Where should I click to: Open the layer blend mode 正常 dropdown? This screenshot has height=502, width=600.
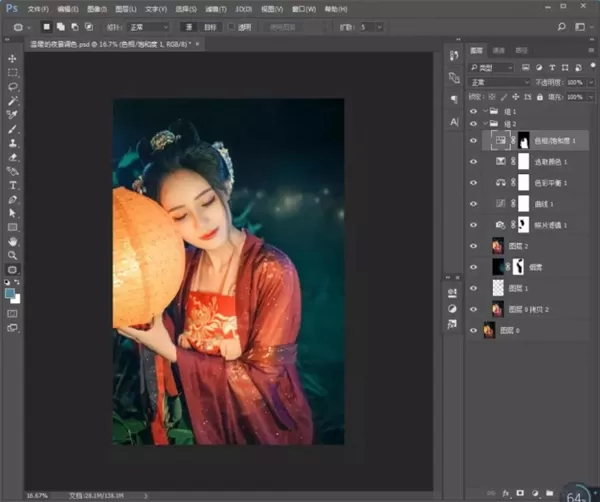(499, 82)
